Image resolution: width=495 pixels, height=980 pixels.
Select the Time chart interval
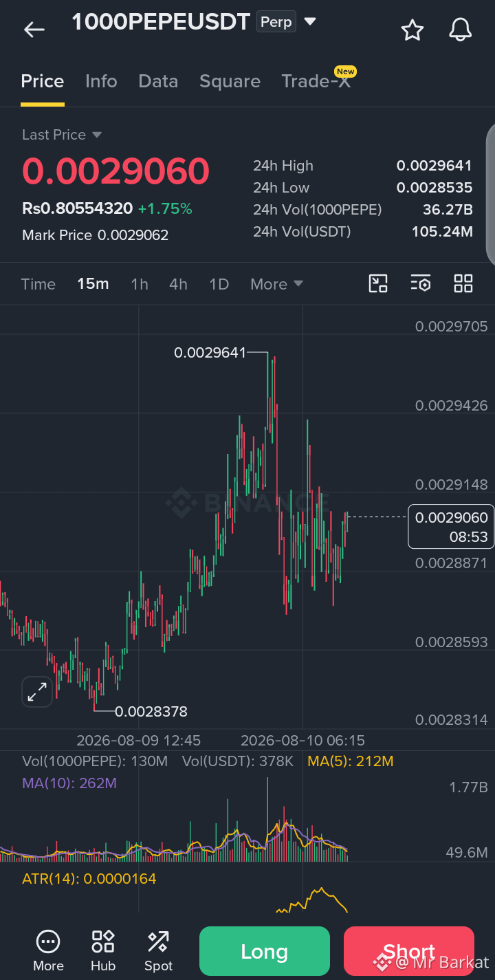pyautogui.click(x=38, y=284)
